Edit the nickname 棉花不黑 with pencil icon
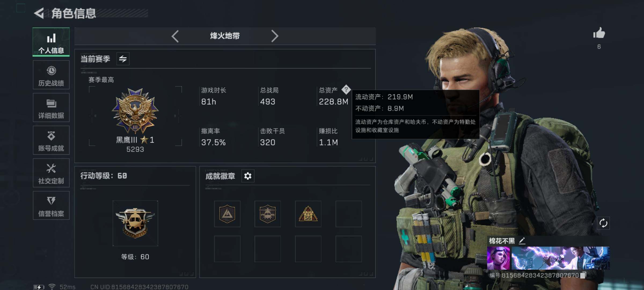This screenshot has width=644, height=290. (x=522, y=241)
